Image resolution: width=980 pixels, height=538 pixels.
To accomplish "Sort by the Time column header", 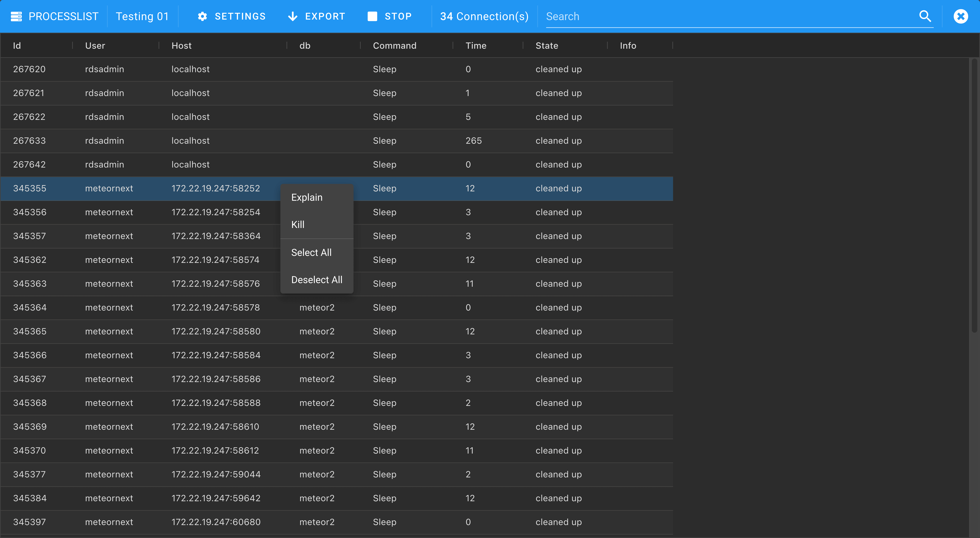I will pos(476,46).
